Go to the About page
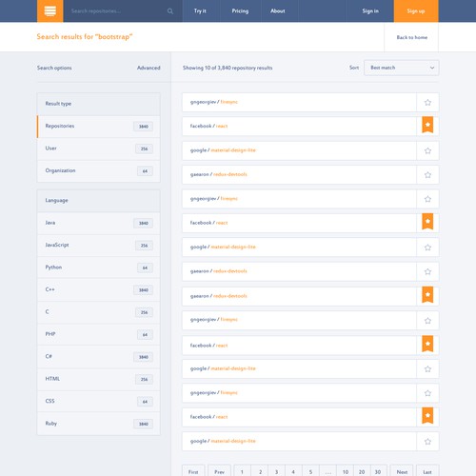 (x=278, y=11)
